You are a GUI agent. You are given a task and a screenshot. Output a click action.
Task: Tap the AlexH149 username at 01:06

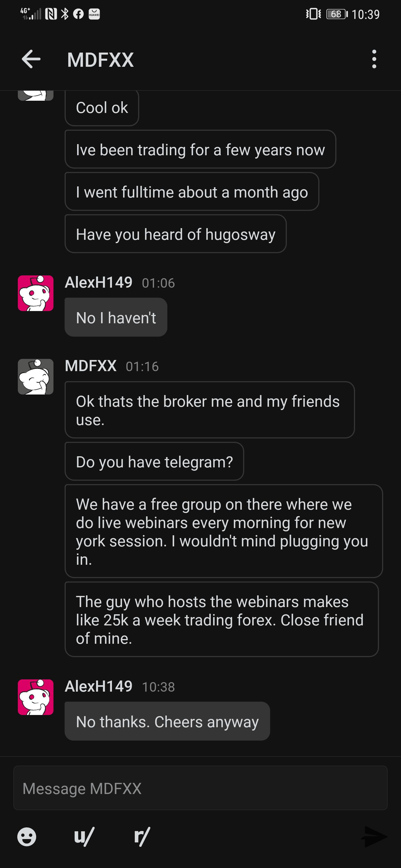point(99,282)
